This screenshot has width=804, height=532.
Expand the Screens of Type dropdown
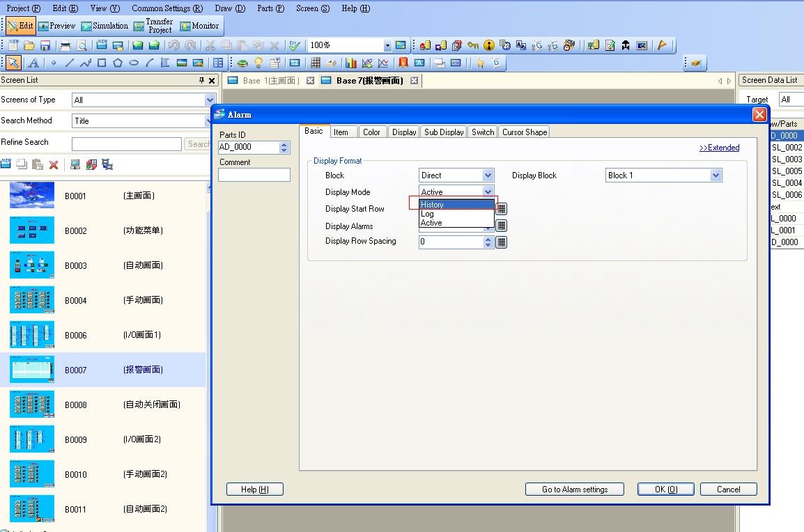click(x=210, y=100)
